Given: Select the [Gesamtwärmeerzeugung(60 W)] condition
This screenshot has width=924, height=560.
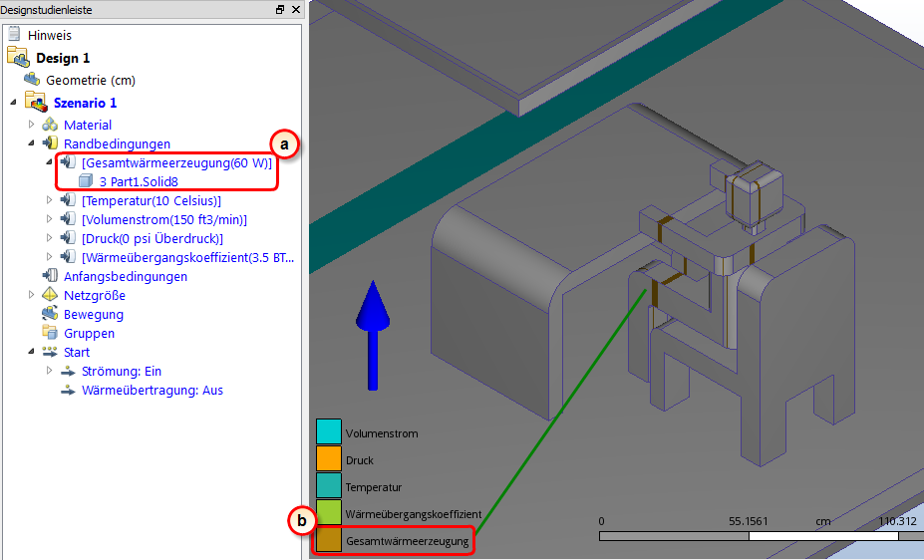Looking at the screenshot, I should tap(176, 162).
